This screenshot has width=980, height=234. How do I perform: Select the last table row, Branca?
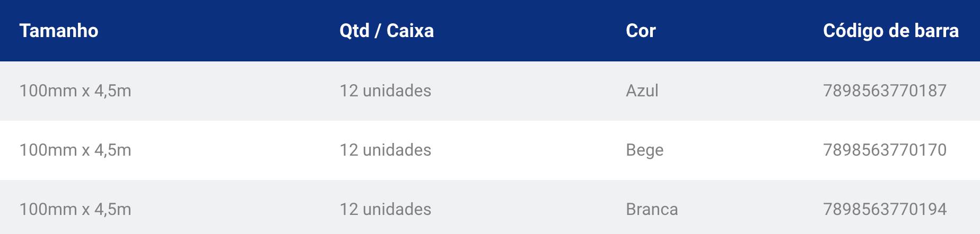[490, 207]
